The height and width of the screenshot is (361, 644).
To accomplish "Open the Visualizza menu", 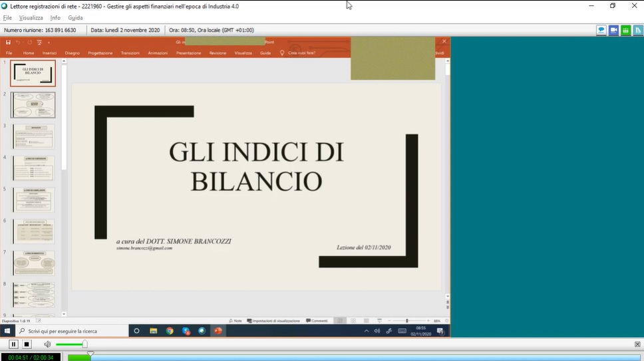I will point(31,18).
